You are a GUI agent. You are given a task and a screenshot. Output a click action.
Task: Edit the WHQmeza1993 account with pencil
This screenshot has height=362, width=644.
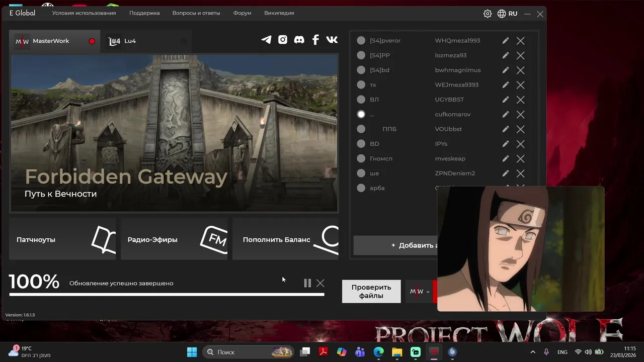click(x=506, y=41)
